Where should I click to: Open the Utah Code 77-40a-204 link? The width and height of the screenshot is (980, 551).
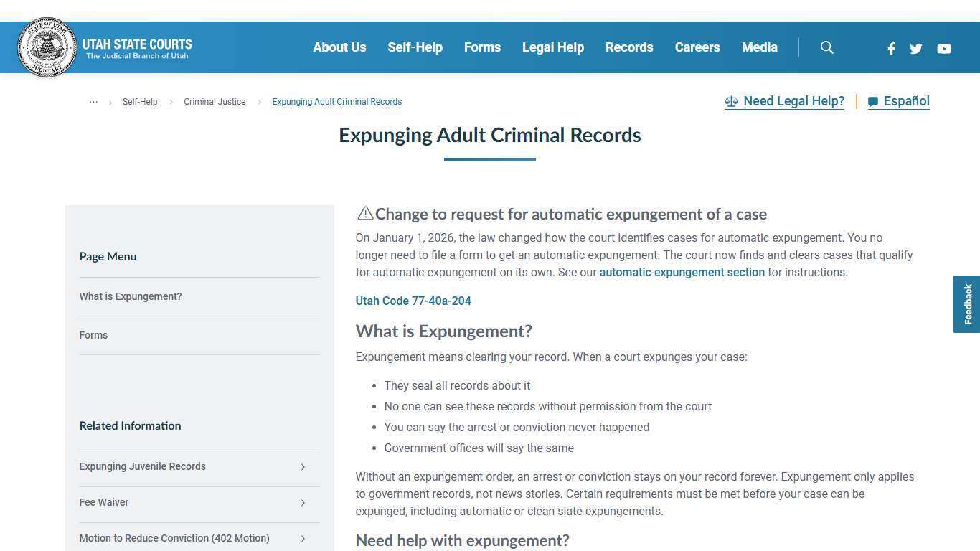coord(413,301)
